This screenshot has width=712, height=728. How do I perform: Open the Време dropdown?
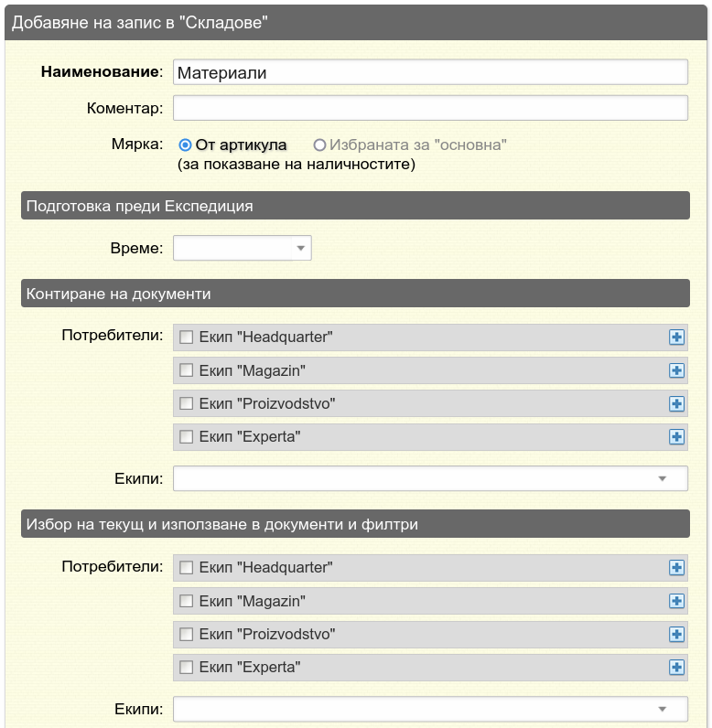(x=242, y=248)
